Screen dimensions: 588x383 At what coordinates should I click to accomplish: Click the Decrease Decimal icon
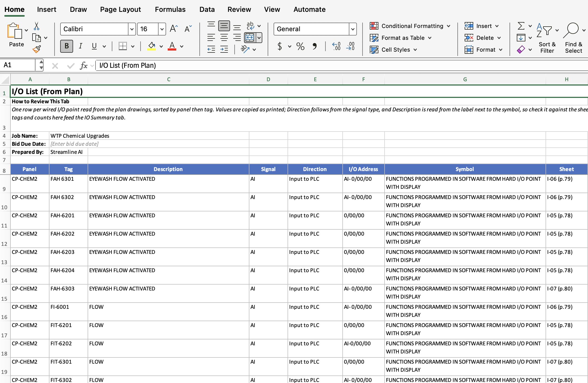pos(350,46)
